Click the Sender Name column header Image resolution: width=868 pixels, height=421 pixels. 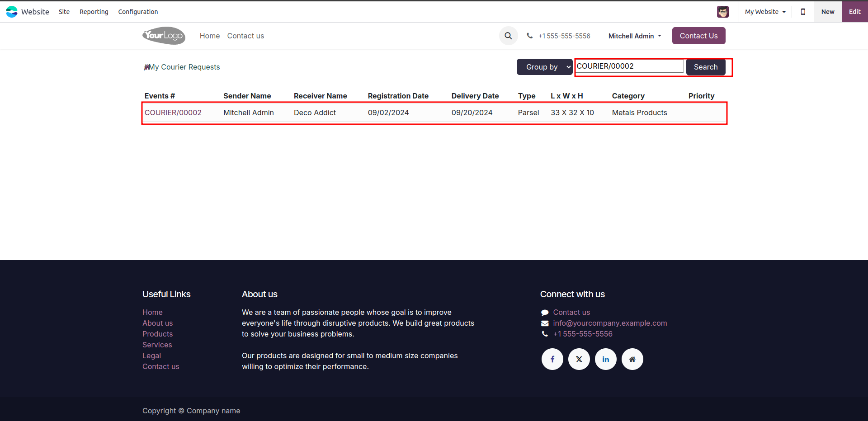click(247, 96)
